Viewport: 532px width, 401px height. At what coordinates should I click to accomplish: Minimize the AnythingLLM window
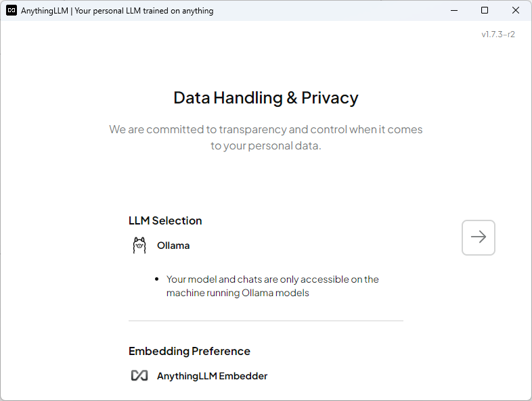pos(453,11)
